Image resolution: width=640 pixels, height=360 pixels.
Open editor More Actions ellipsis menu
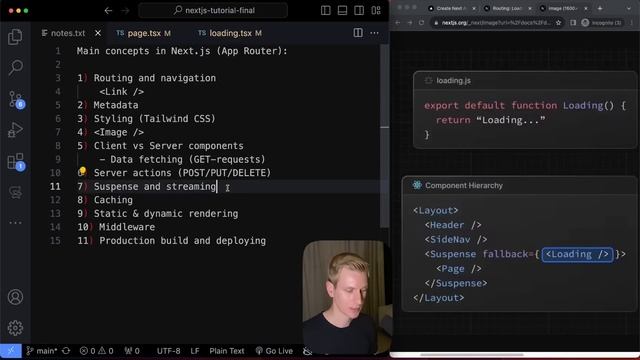374,33
